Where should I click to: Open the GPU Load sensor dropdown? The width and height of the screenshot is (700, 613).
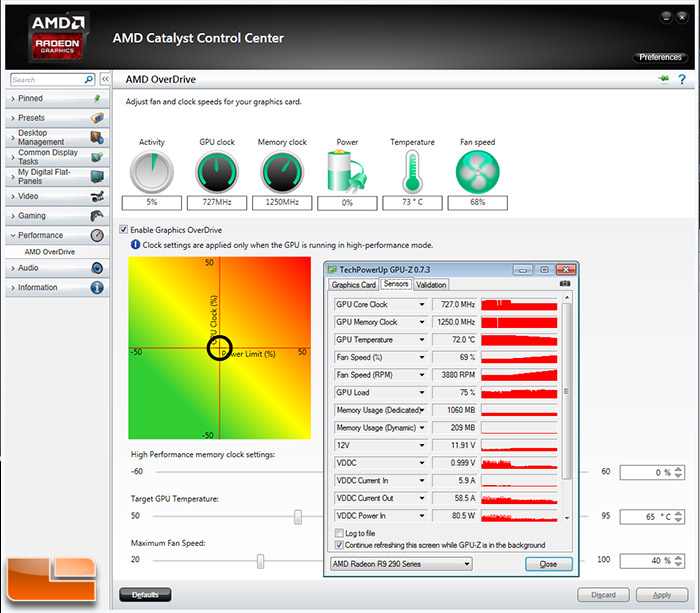click(421, 392)
